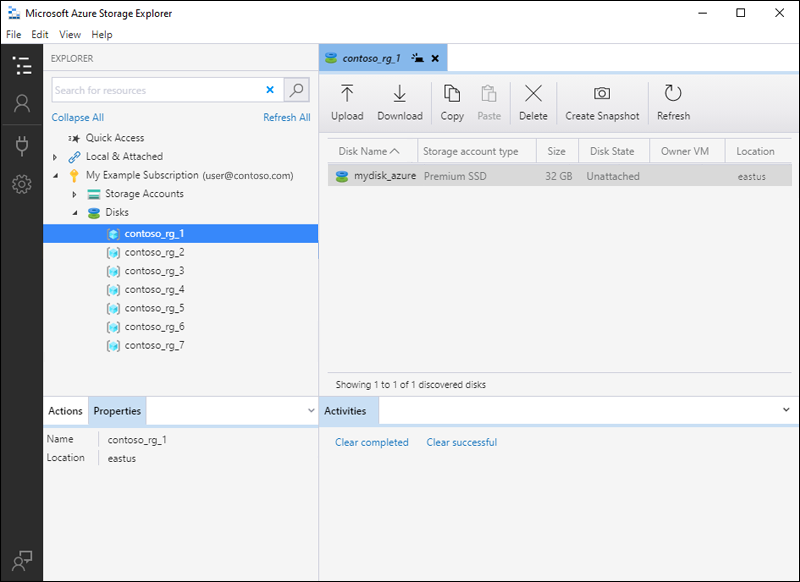Click the Size column header
Image resolution: width=800 pixels, height=582 pixels.
click(x=557, y=151)
